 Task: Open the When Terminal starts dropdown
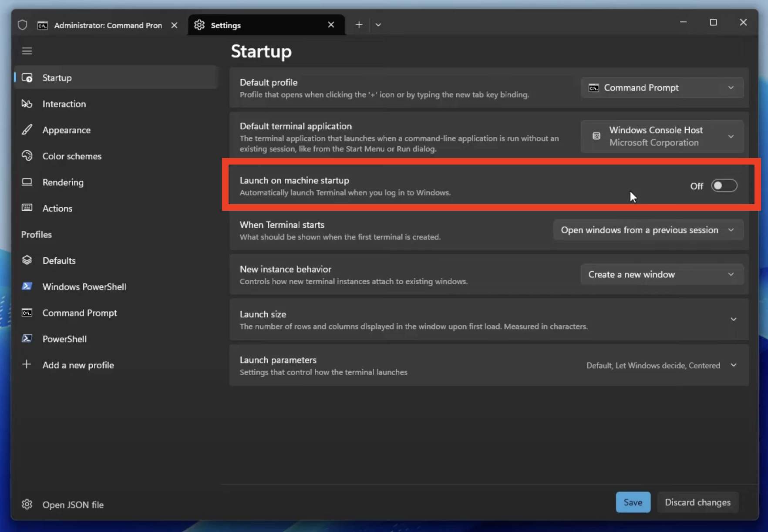[648, 230]
